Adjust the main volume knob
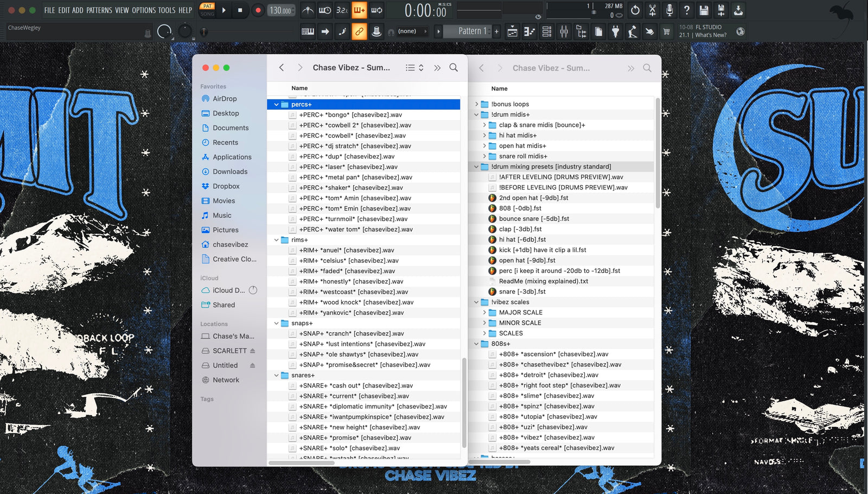This screenshot has height=494, width=868. pos(164,31)
